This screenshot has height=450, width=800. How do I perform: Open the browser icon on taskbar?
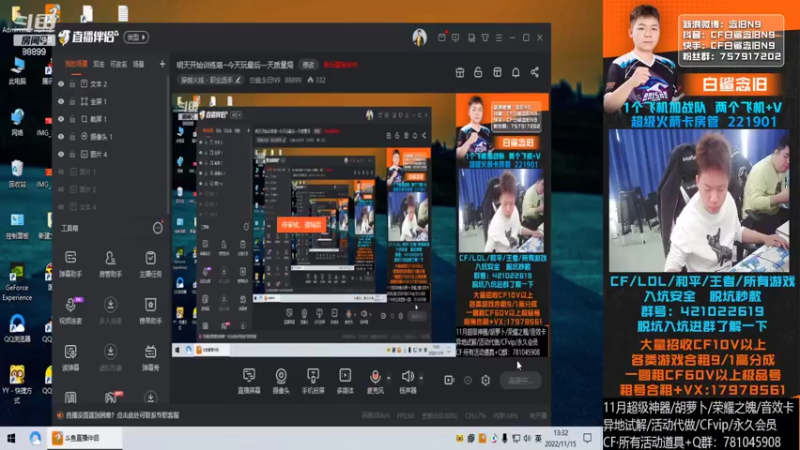coord(35,438)
